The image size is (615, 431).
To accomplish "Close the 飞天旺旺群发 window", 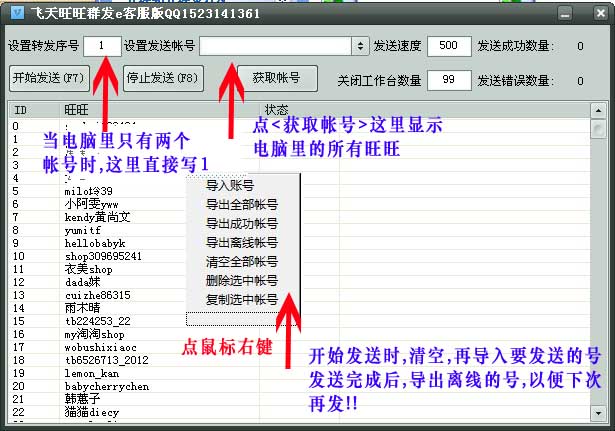I will click(x=600, y=13).
